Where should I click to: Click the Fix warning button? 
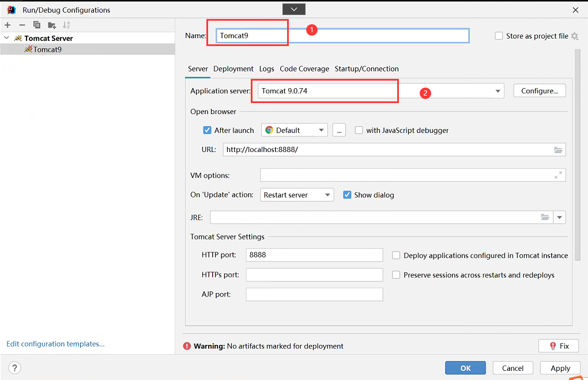[x=559, y=346]
